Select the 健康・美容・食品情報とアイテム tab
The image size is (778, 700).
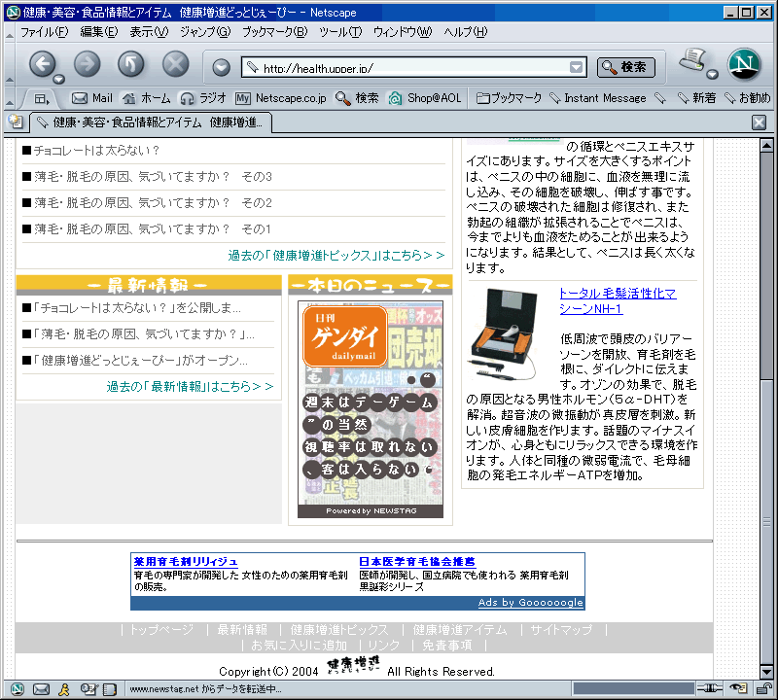tap(151, 122)
